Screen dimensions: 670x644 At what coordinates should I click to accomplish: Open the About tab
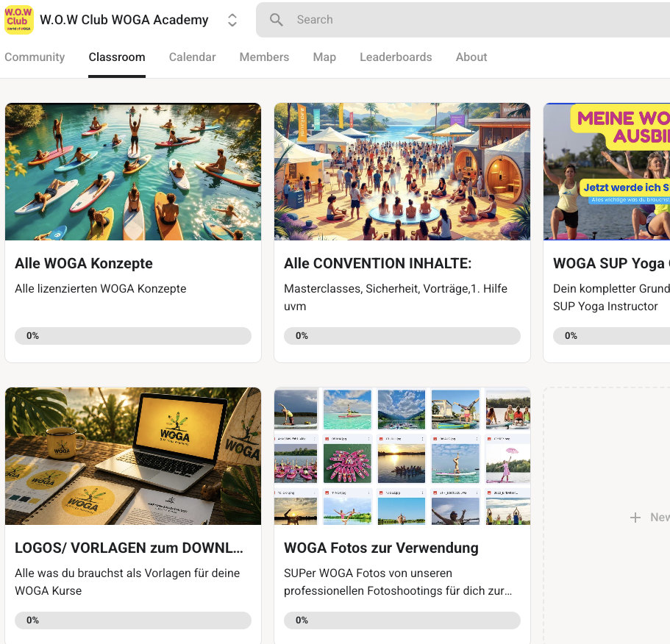point(471,57)
